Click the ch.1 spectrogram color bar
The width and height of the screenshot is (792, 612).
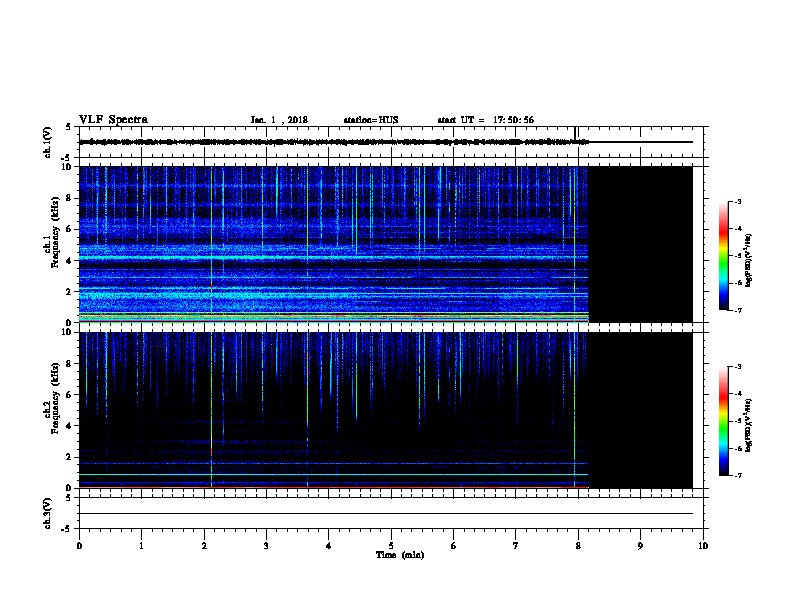[723, 256]
